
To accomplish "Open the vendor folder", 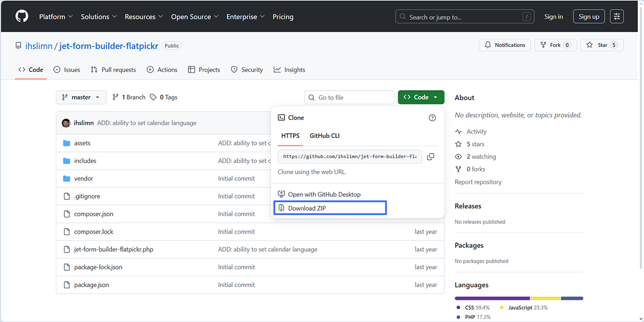I will tap(84, 179).
